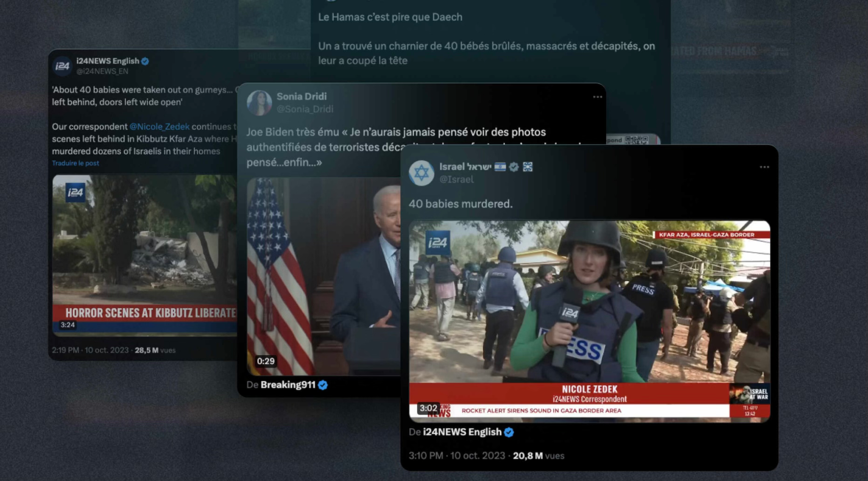The height and width of the screenshot is (481, 868).
Task: Open the Sonia Dridi display name
Action: coord(302,96)
